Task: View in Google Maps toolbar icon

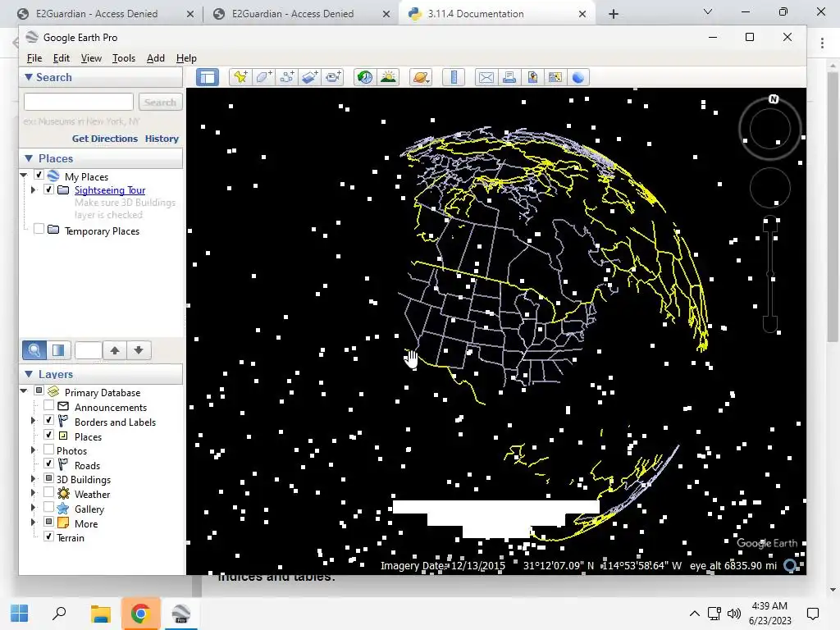Action: point(555,77)
